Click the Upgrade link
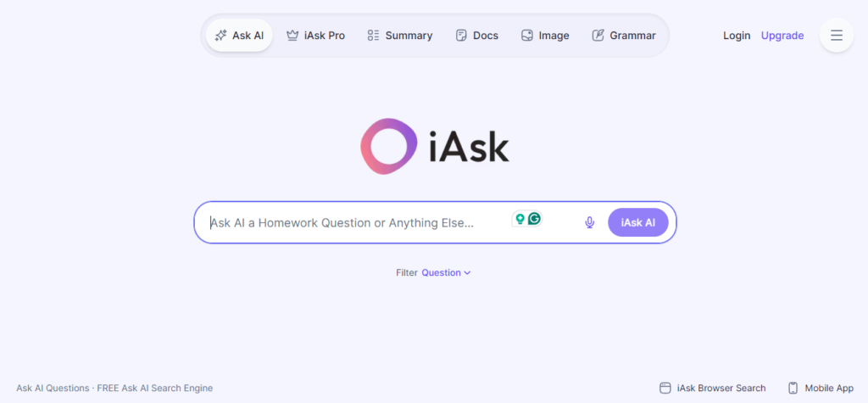The width and height of the screenshot is (868, 403). [x=782, y=36]
